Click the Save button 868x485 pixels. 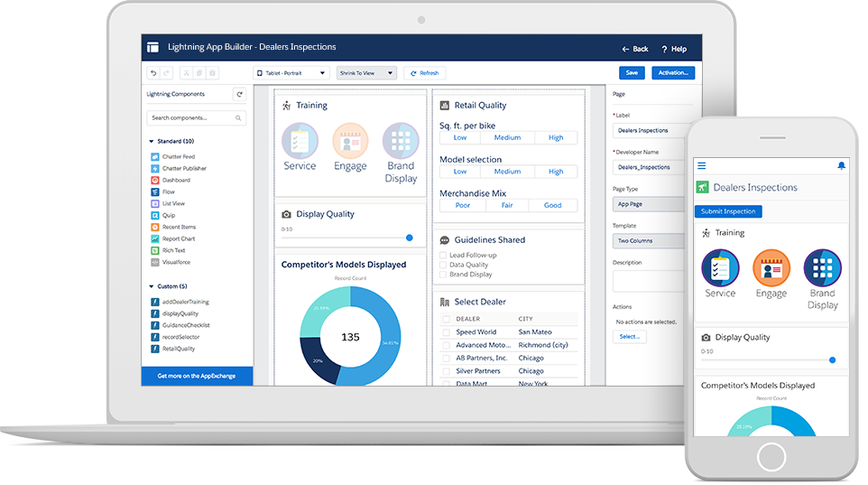632,72
